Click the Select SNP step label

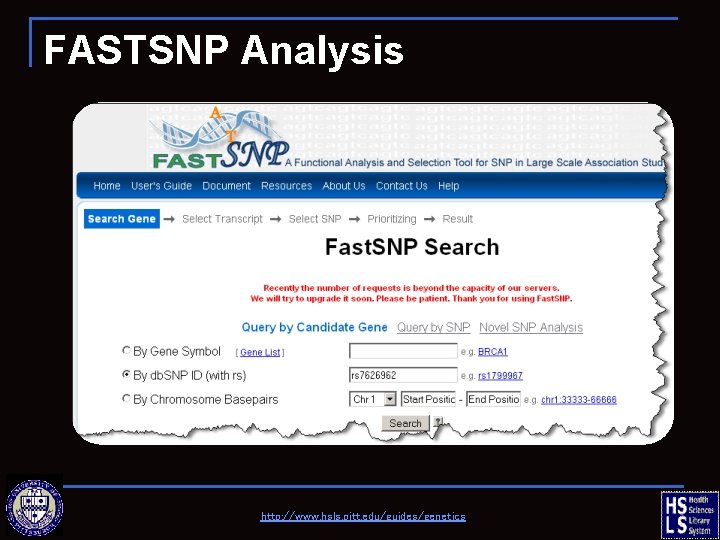coord(315,219)
